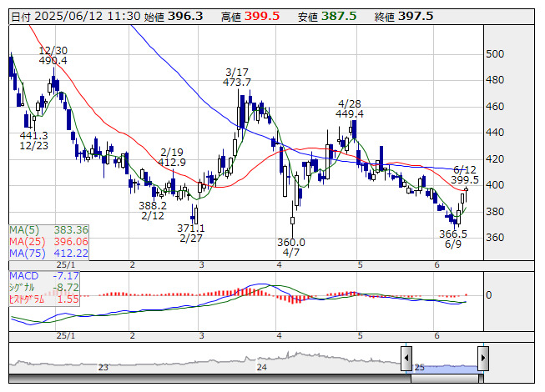Screen dimensions: 545x392
Task: Click the 2/27 low label 371.1
Action: tap(191, 229)
